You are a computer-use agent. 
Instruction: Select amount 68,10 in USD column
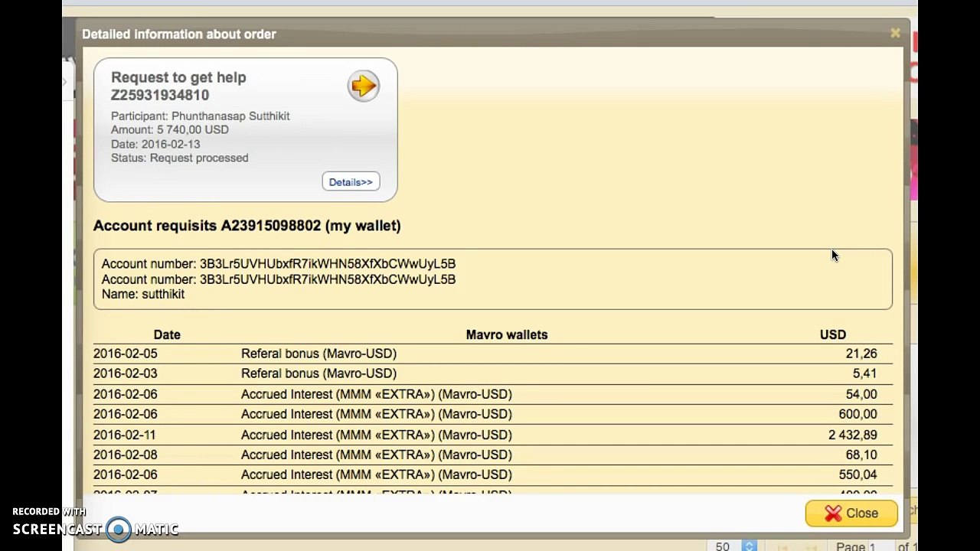point(861,455)
